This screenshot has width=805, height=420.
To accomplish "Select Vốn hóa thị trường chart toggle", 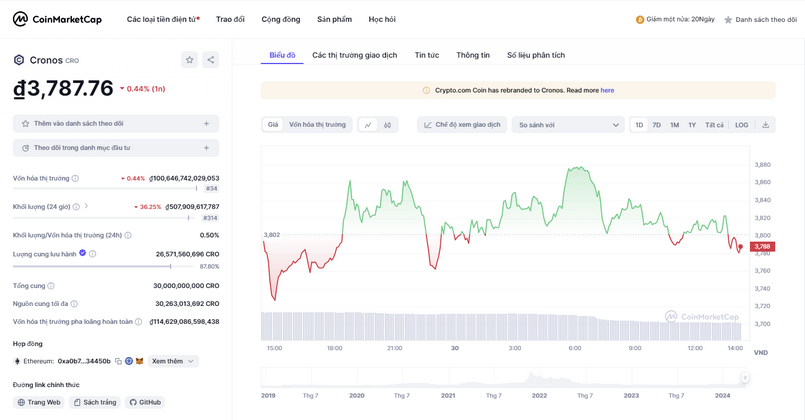I will pyautogui.click(x=317, y=125).
